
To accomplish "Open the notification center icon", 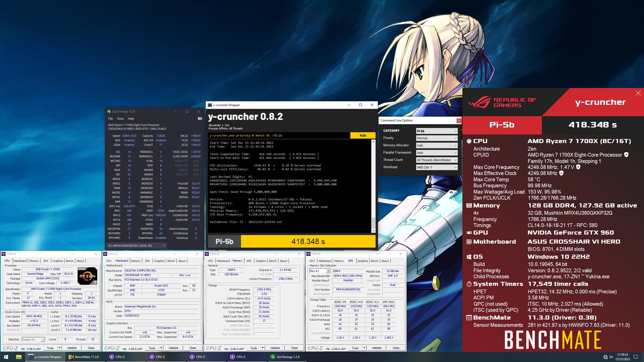I will pos(636,357).
